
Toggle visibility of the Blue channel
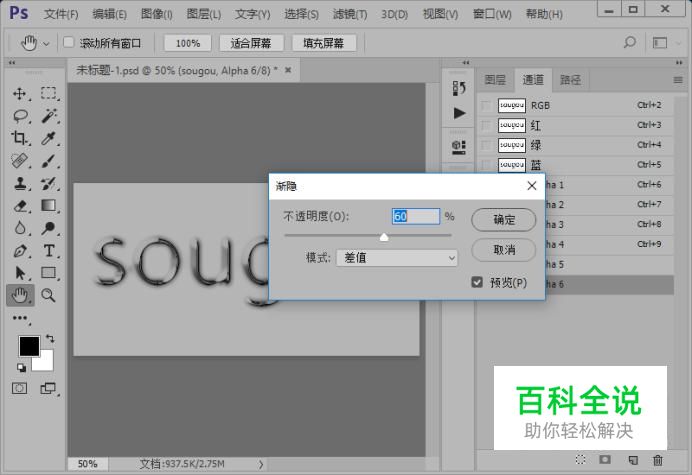point(486,165)
